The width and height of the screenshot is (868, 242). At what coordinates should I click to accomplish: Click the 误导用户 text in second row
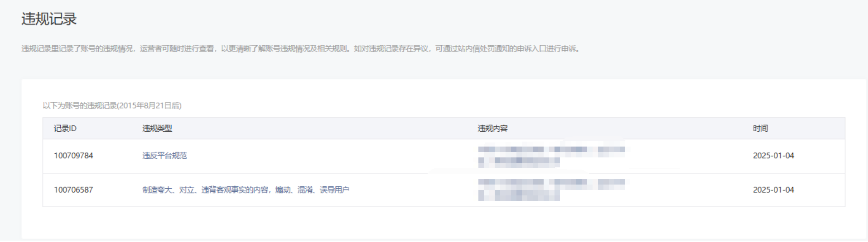coord(334,190)
